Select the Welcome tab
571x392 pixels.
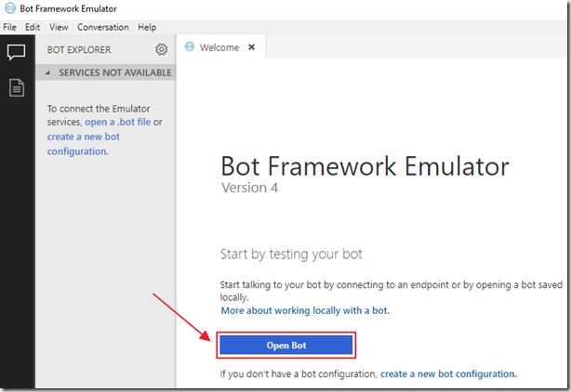(221, 47)
